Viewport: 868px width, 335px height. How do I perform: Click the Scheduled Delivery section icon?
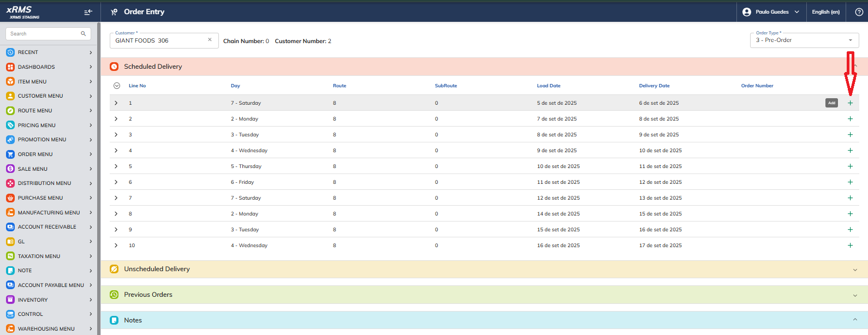[x=114, y=67]
